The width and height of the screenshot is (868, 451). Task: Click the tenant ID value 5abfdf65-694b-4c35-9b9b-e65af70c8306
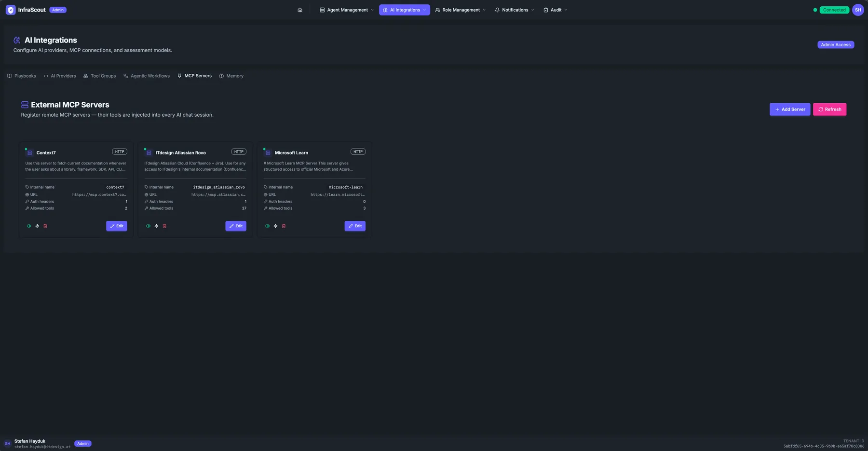click(x=824, y=447)
